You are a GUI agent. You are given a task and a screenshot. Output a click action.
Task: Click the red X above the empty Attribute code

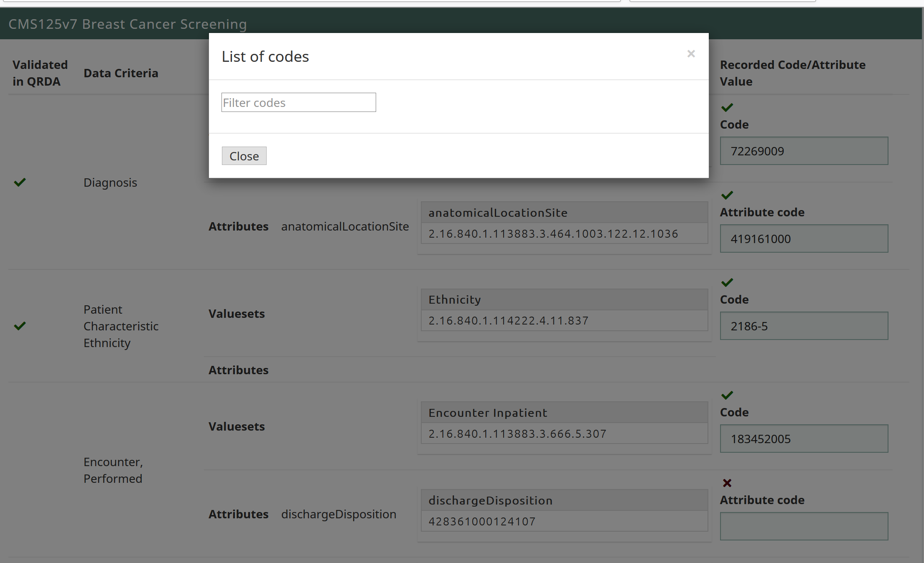[727, 483]
